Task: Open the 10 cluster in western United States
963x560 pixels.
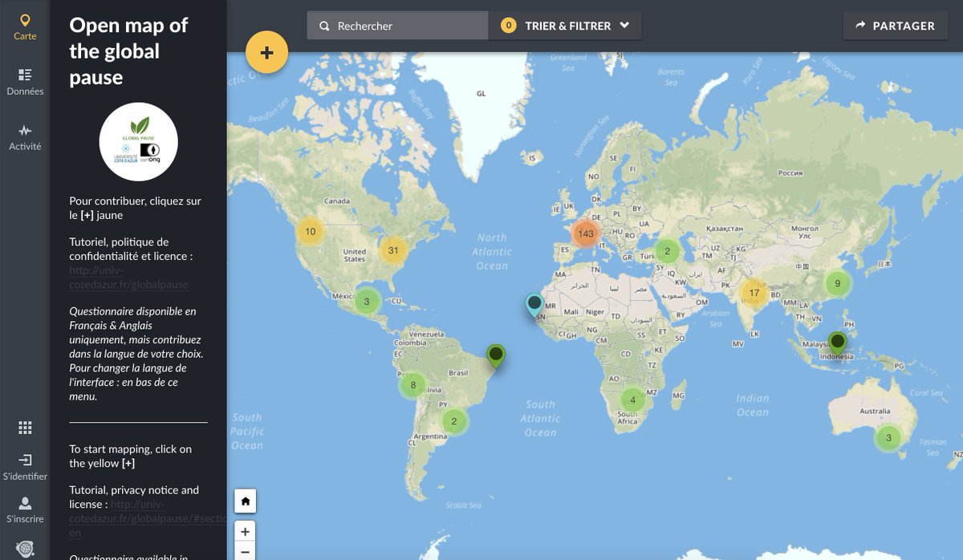Action: 310,232
